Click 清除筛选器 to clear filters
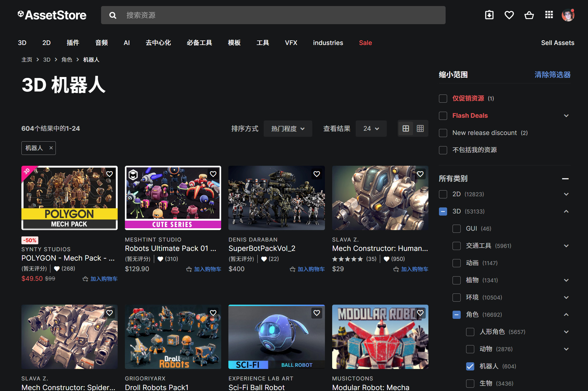Screen dimensions: 588x391 (x=552, y=75)
